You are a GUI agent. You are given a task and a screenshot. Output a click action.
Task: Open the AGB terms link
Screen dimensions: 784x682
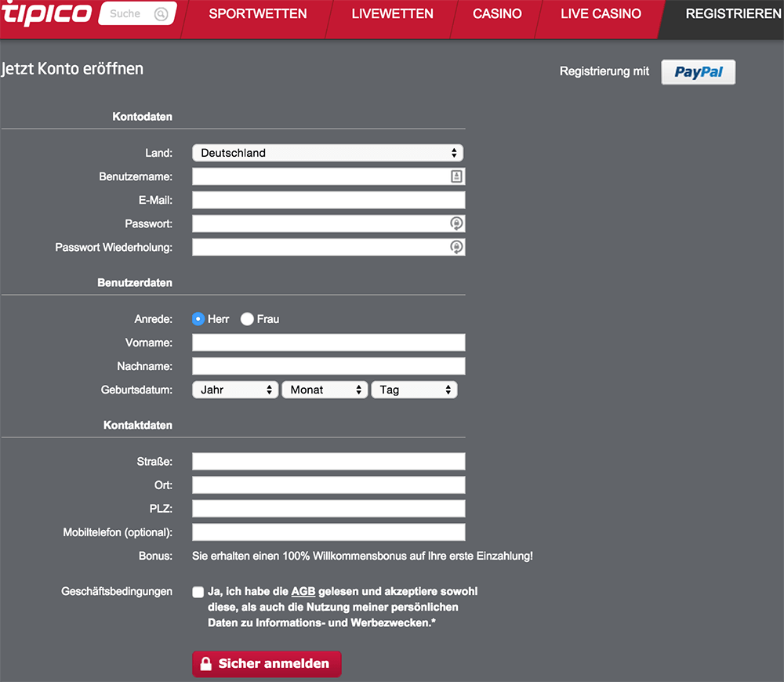coord(303,592)
